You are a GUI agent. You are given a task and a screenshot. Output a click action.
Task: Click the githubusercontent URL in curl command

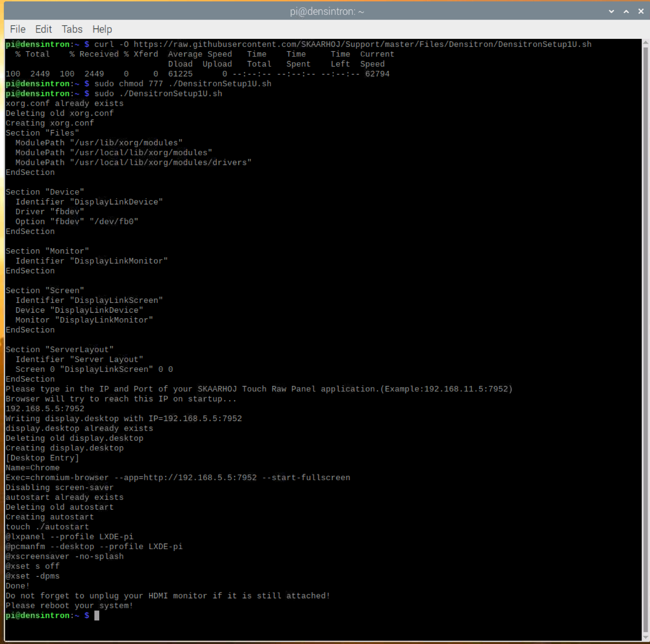pyautogui.click(x=362, y=45)
